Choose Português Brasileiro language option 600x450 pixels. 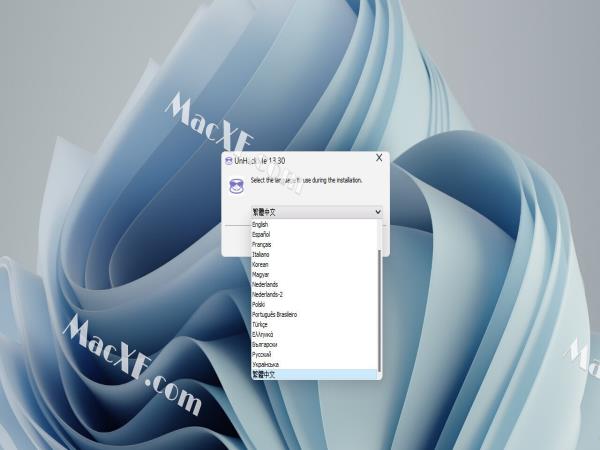click(314, 315)
